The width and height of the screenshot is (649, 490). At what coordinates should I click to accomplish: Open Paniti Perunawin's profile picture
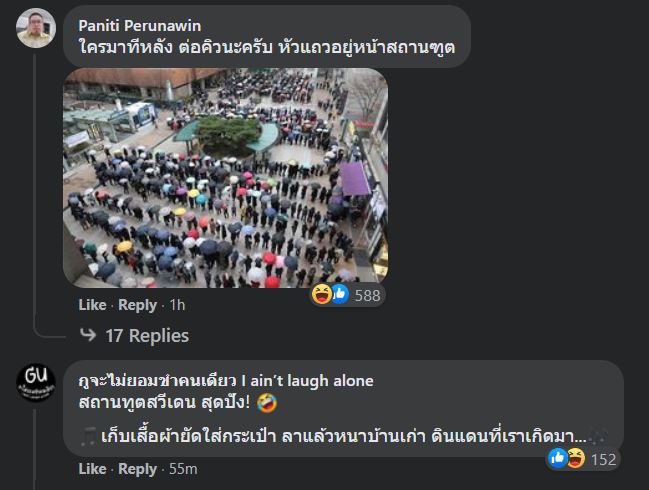click(x=36, y=28)
